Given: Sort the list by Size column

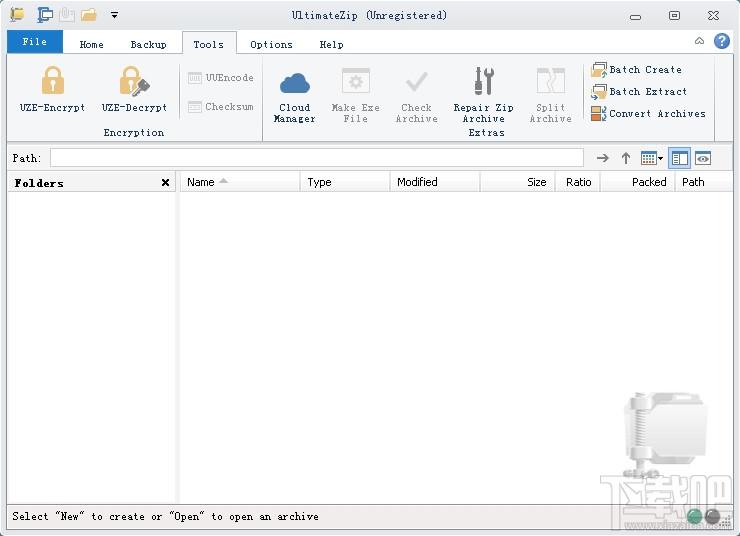Looking at the screenshot, I should [517, 182].
